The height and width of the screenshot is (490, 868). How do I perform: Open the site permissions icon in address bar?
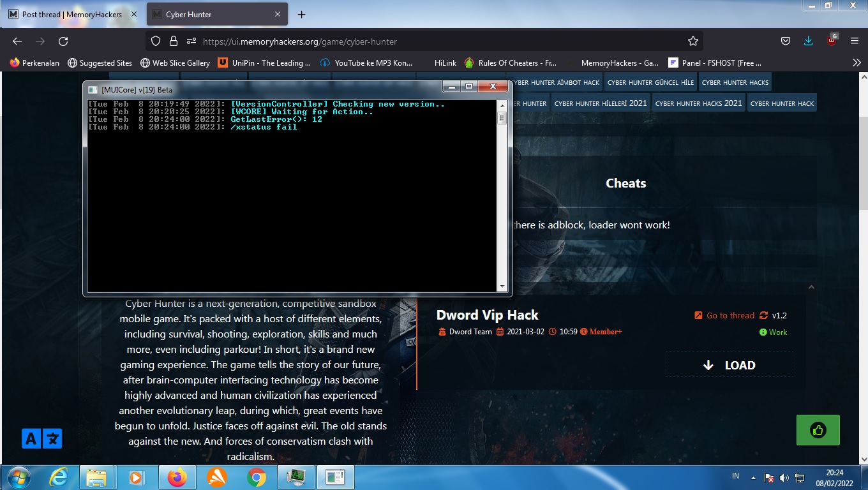191,41
